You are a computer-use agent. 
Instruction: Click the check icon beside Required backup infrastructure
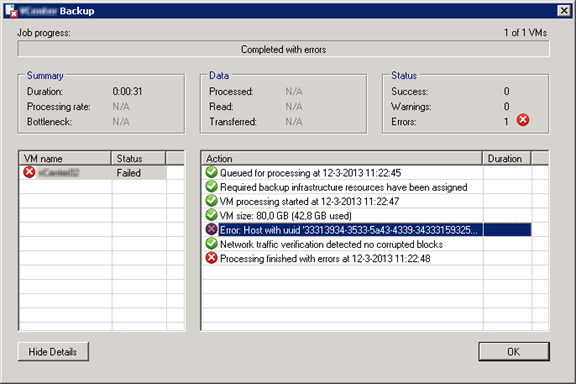point(212,186)
